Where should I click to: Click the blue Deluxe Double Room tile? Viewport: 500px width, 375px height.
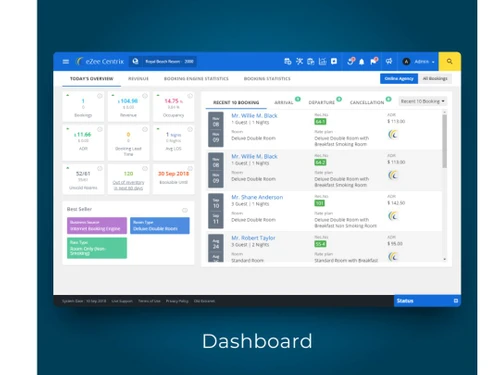160,226
